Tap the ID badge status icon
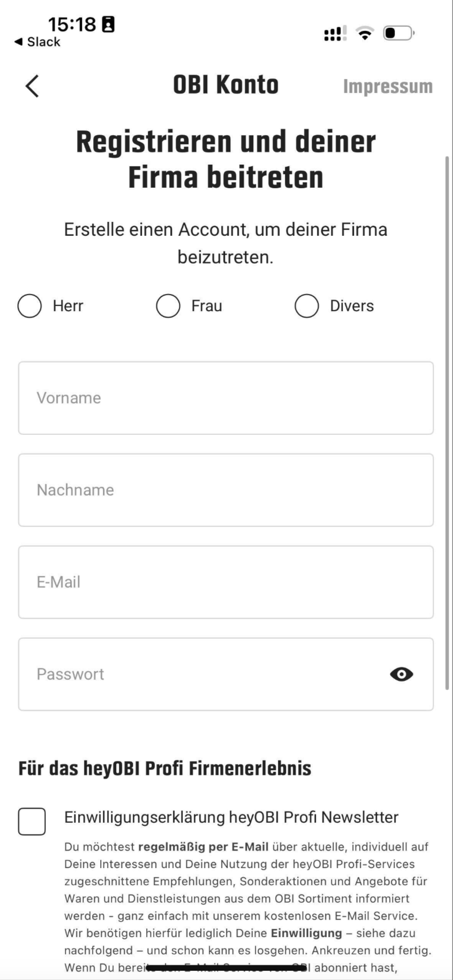 tap(108, 24)
